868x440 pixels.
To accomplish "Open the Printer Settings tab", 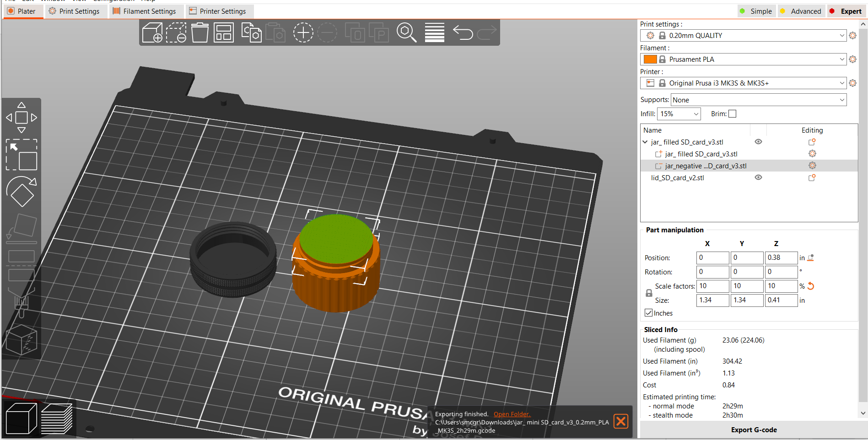I will point(219,11).
